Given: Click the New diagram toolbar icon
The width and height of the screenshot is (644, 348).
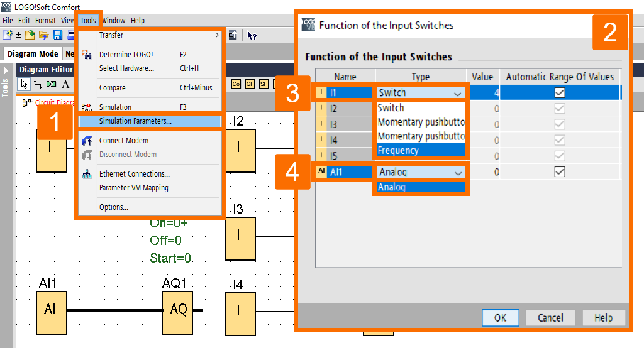Looking at the screenshot, I should (x=8, y=35).
